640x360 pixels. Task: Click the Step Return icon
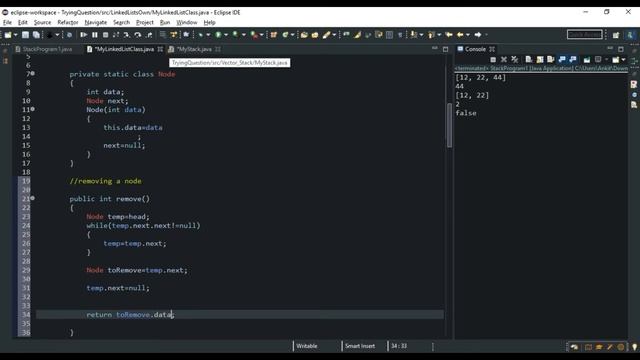click(149, 35)
